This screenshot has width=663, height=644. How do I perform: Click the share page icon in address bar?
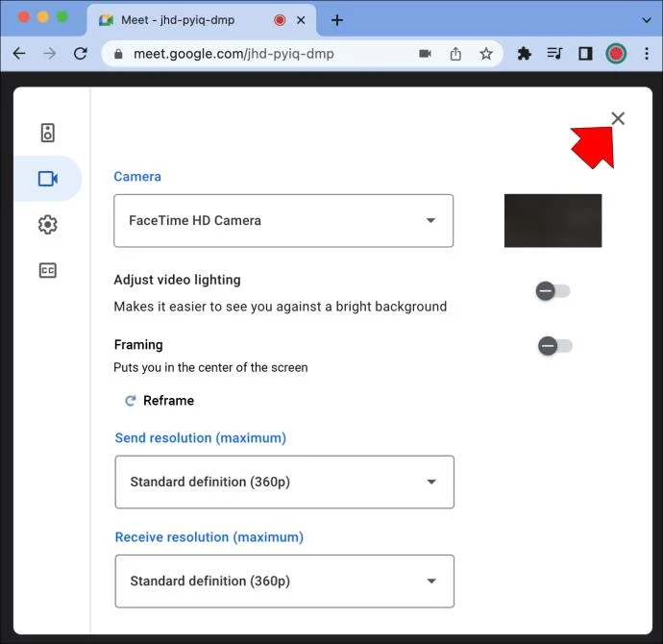(455, 54)
